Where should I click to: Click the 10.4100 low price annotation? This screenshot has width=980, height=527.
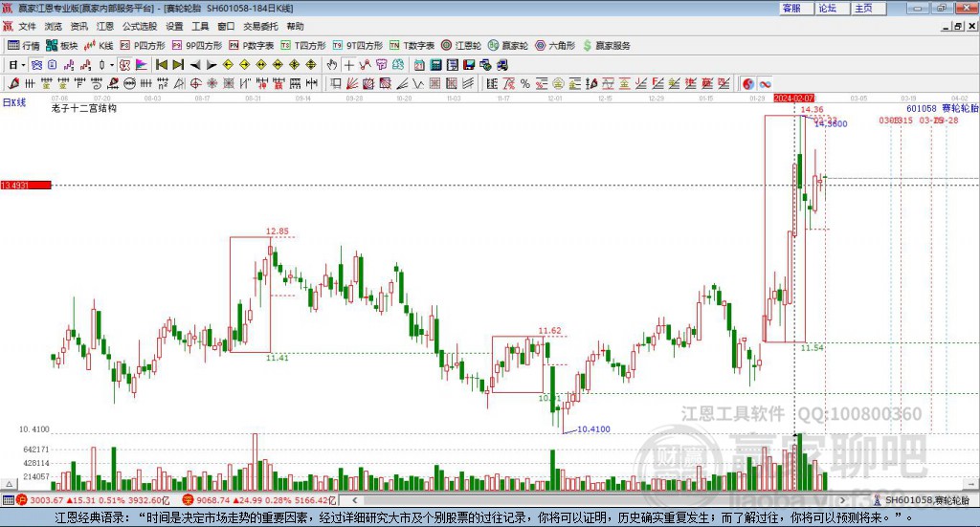tap(593, 429)
